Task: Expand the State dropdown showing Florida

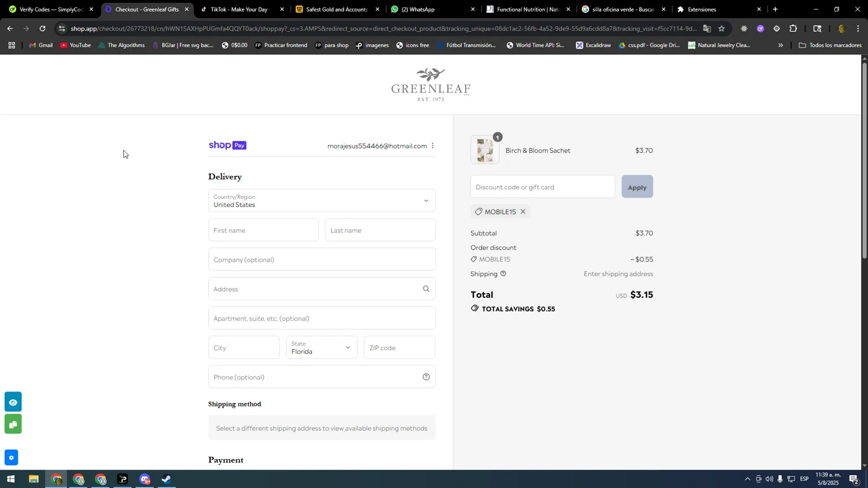Action: [322, 347]
